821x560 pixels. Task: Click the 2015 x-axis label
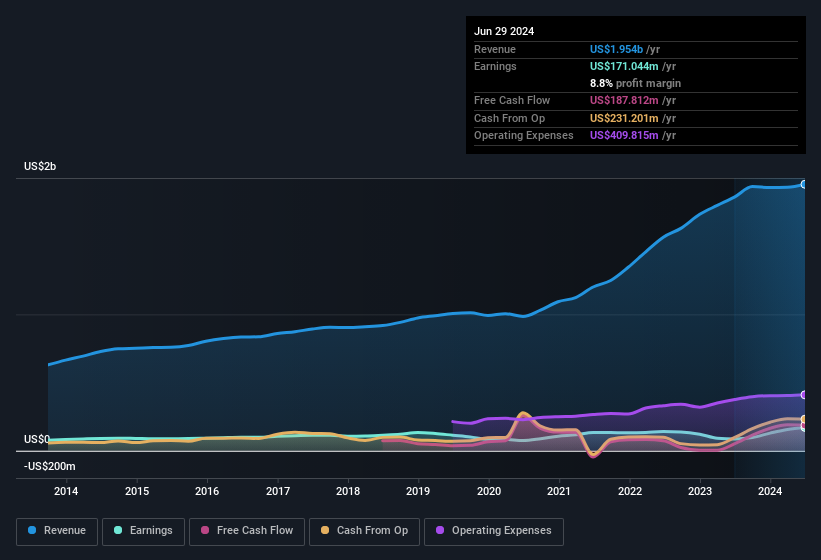tap(137, 491)
